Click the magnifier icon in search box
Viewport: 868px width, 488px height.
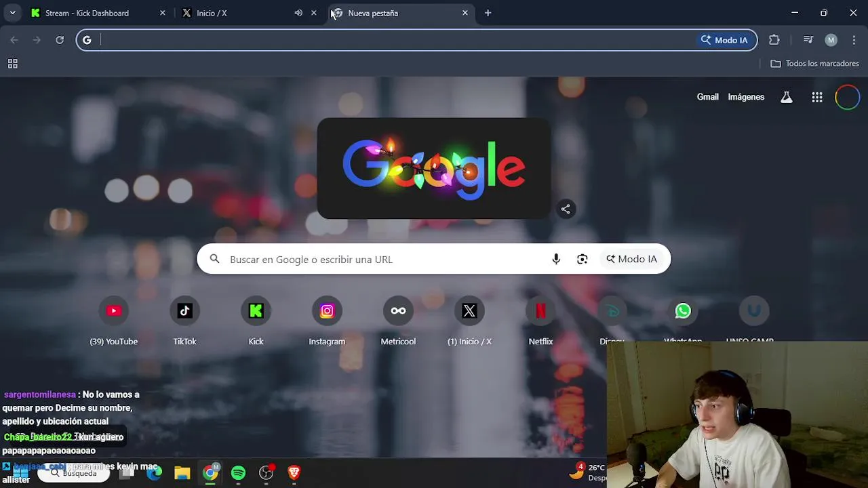point(214,259)
